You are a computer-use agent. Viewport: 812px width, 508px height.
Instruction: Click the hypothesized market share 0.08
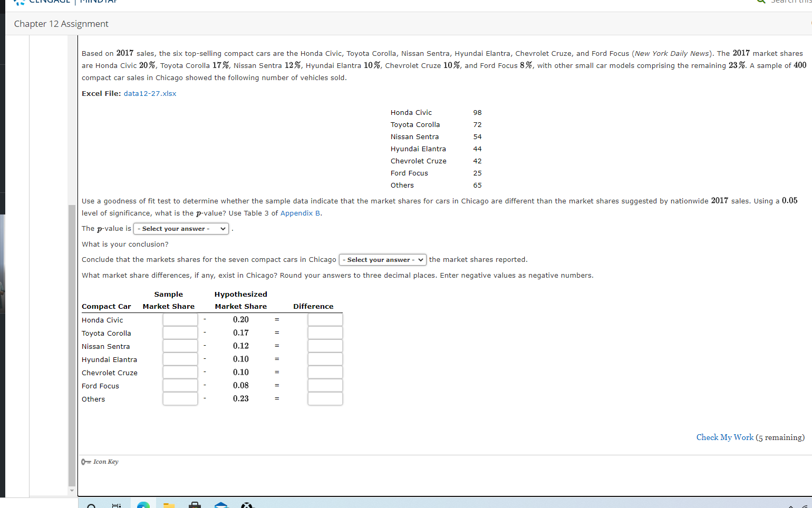click(241, 385)
